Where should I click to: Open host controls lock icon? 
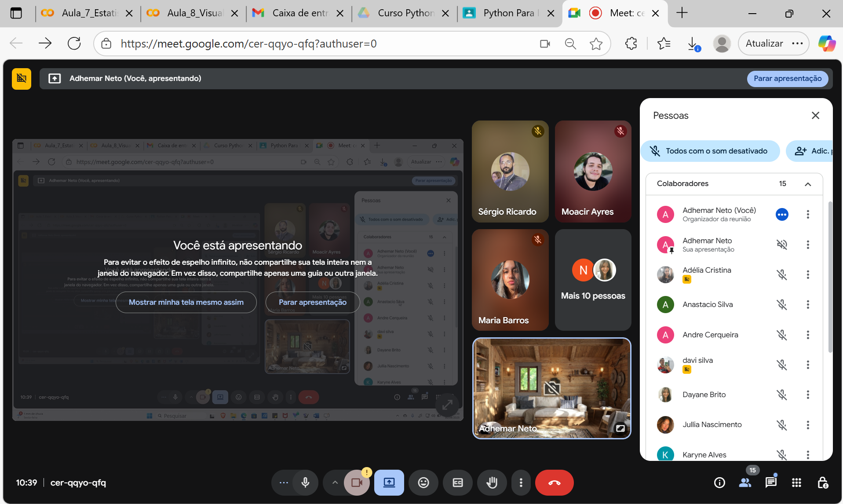pyautogui.click(x=823, y=483)
